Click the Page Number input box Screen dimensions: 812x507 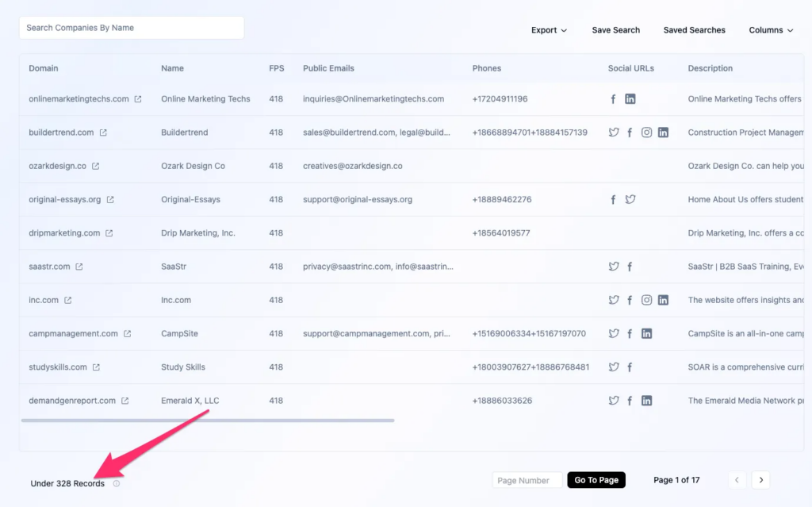point(527,480)
